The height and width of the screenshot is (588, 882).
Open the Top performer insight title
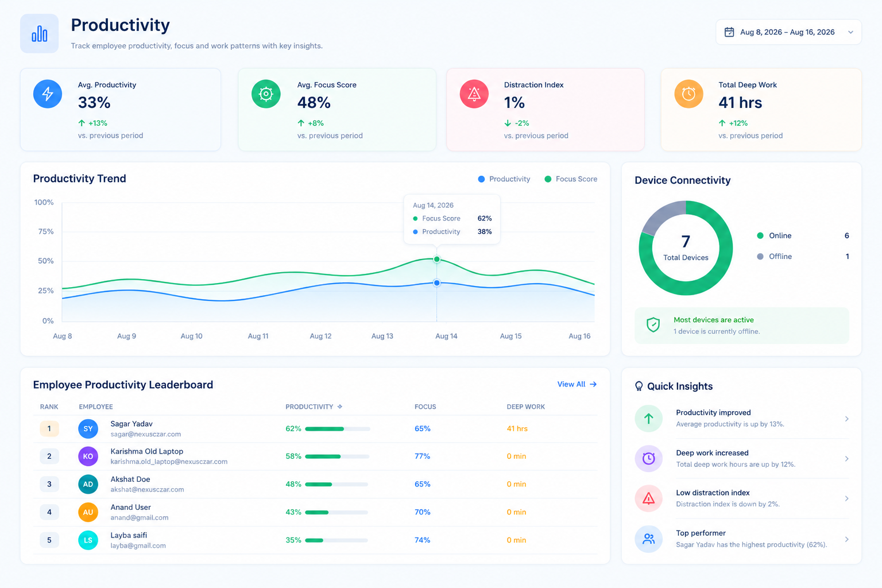point(701,533)
